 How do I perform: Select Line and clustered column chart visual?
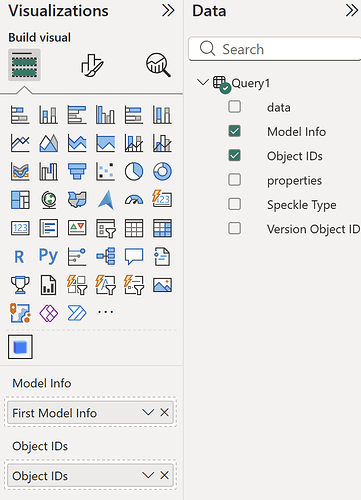click(162, 143)
